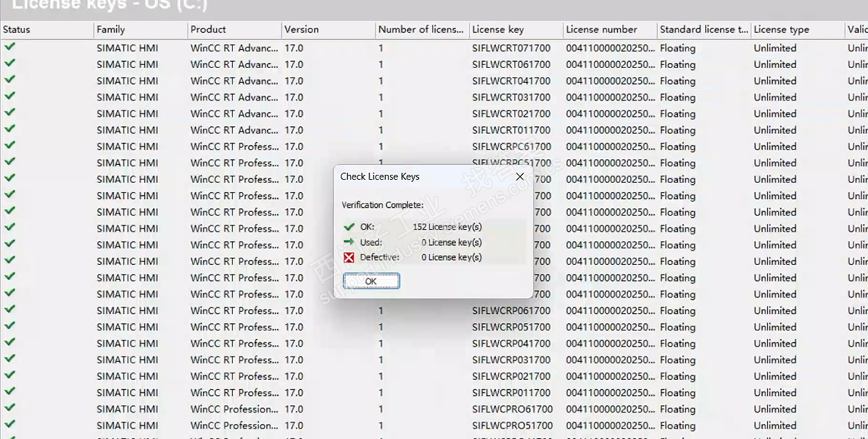Screen dimensions: 868x439
Task: Click Unlimited license type in row SIFLWCRT041700
Action: [774, 81]
